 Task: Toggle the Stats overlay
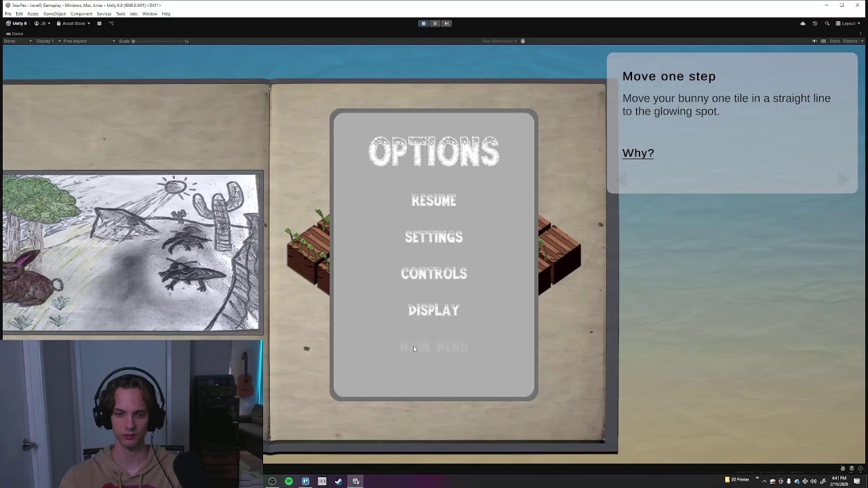coord(835,41)
